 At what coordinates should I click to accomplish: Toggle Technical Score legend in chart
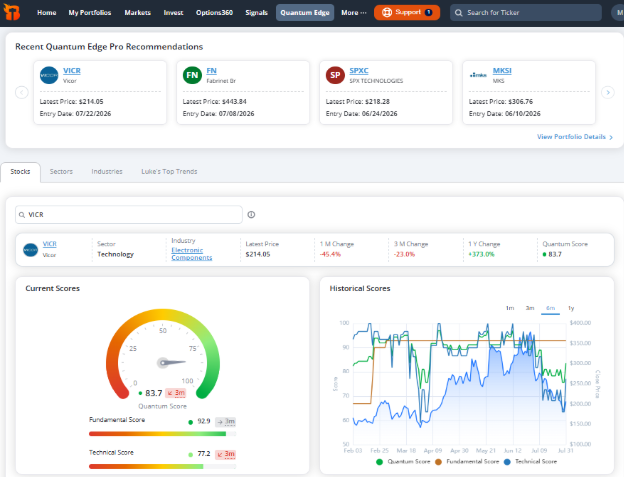coord(530,462)
